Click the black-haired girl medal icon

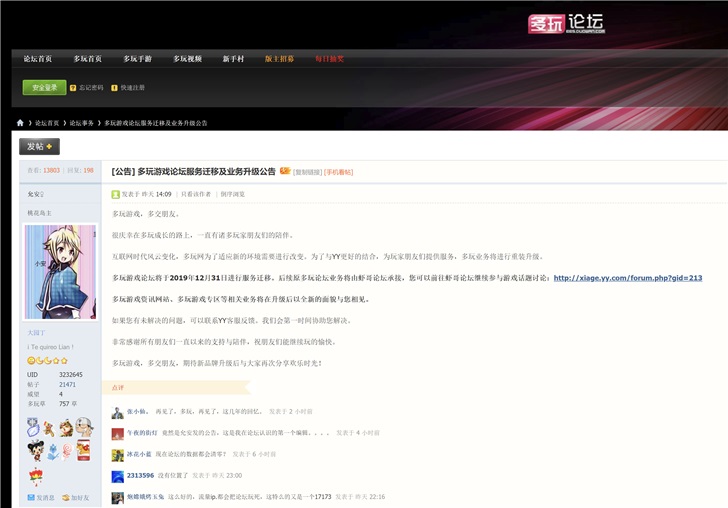click(36, 450)
